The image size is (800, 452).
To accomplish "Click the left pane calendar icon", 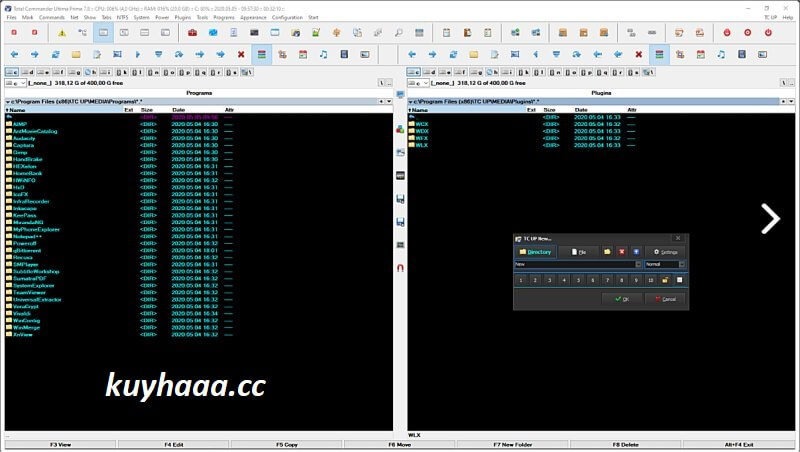I will 303,54.
